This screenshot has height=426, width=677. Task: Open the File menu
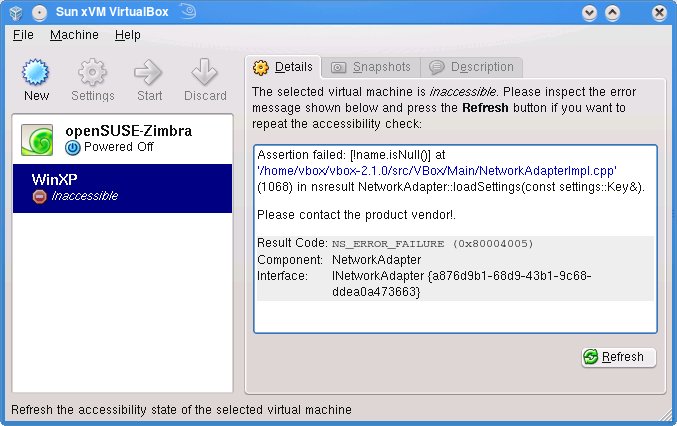coord(23,35)
